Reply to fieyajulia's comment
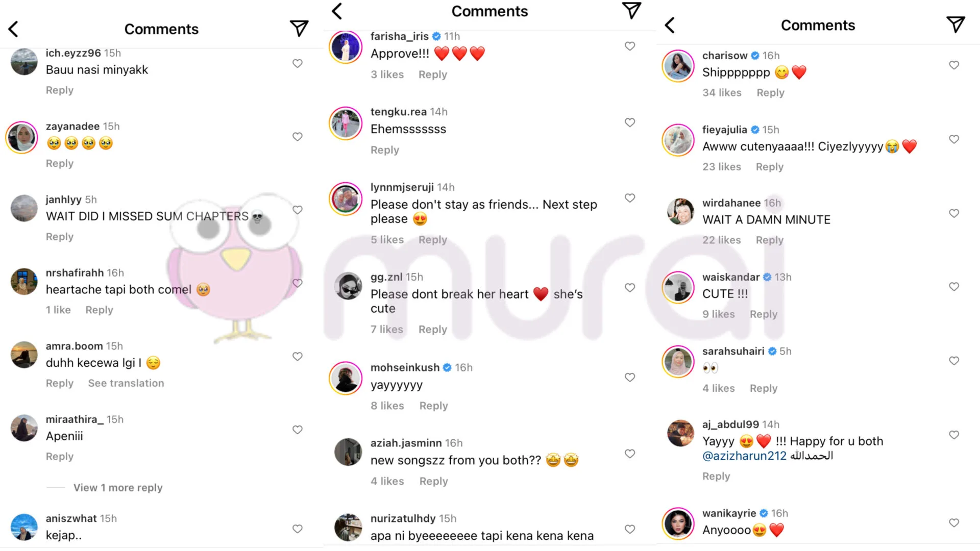This screenshot has height=551, width=980. (x=769, y=167)
